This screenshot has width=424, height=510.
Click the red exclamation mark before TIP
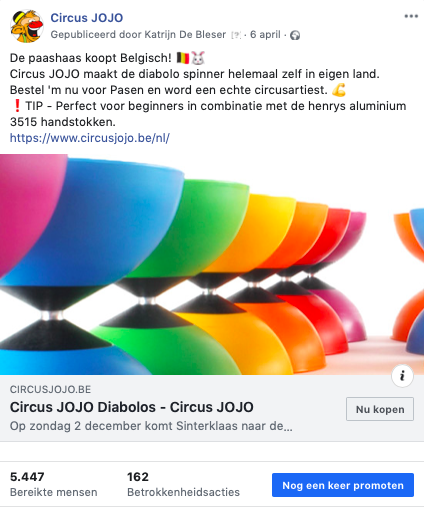click(17, 106)
